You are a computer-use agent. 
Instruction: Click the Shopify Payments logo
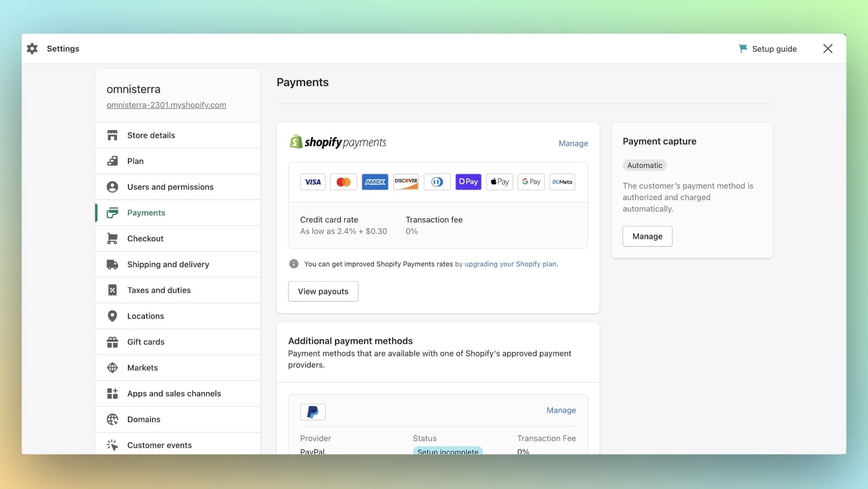(338, 142)
